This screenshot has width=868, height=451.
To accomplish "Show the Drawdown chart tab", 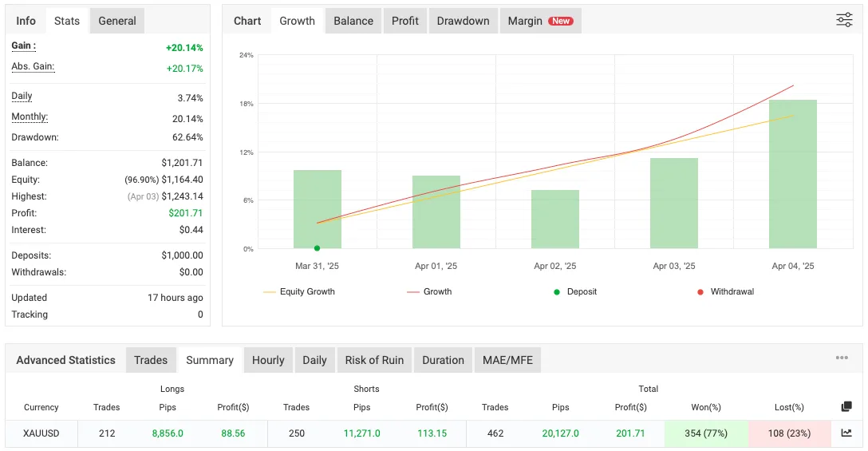I will pyautogui.click(x=463, y=21).
